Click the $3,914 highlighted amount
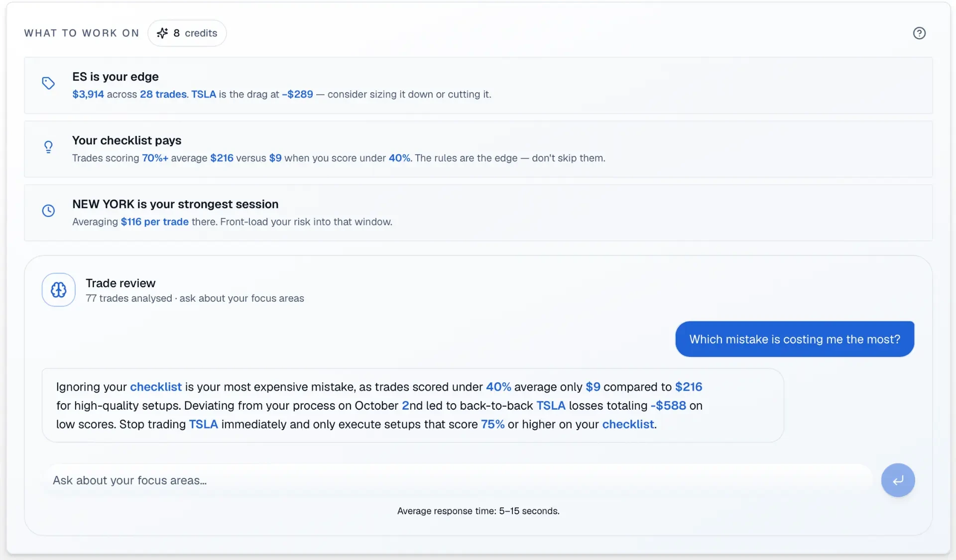Viewport: 956px width, 560px height. [x=88, y=94]
